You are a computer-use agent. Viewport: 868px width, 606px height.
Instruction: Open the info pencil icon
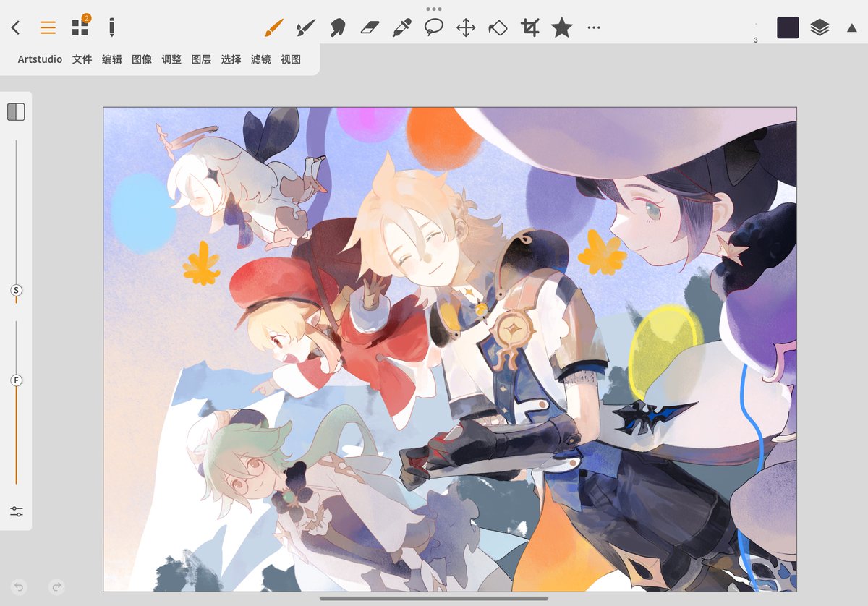[111, 27]
